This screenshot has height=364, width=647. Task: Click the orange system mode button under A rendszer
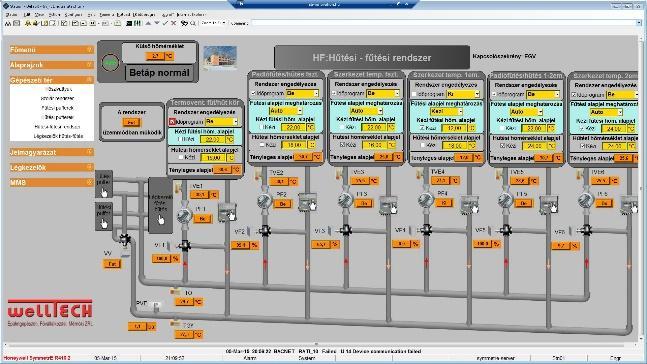pyautogui.click(x=132, y=122)
